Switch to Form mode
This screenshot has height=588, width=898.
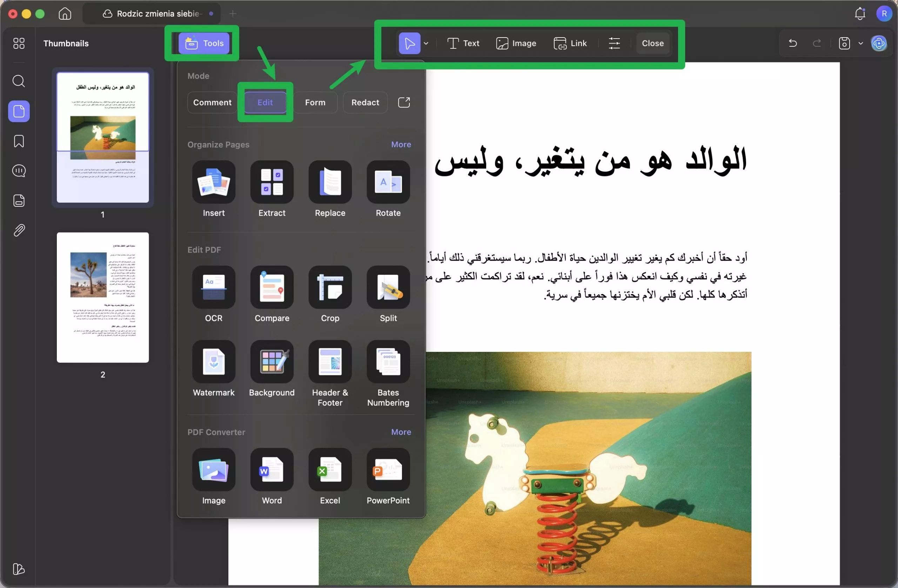coord(315,102)
